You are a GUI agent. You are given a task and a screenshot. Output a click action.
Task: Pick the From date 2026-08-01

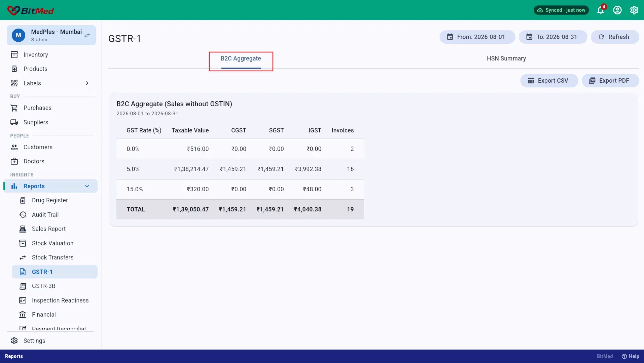(477, 37)
